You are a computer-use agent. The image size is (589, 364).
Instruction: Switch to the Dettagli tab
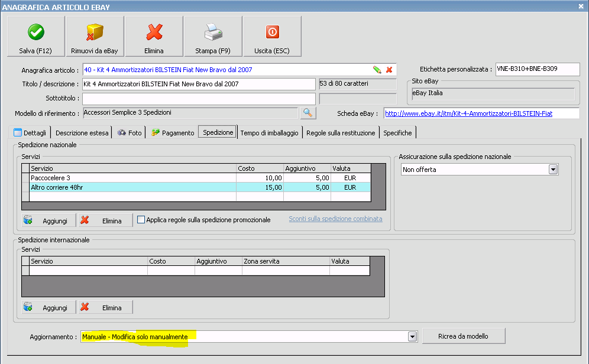tap(31, 133)
